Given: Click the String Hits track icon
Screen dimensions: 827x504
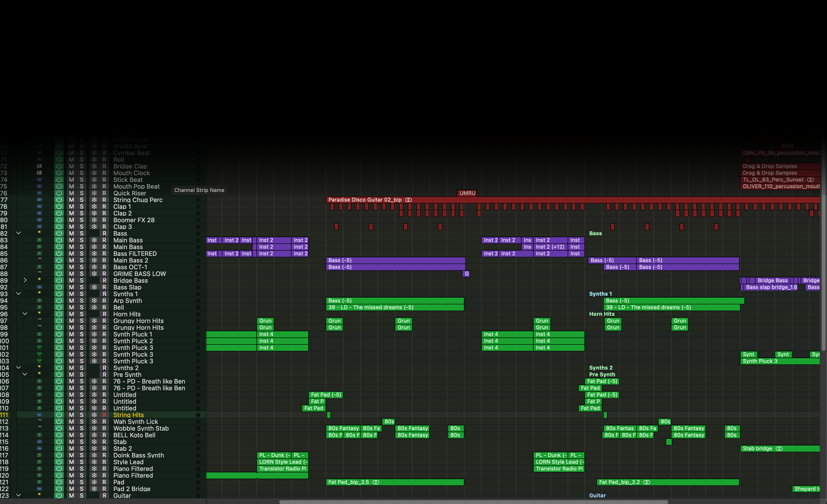Looking at the screenshot, I should click(39, 415).
